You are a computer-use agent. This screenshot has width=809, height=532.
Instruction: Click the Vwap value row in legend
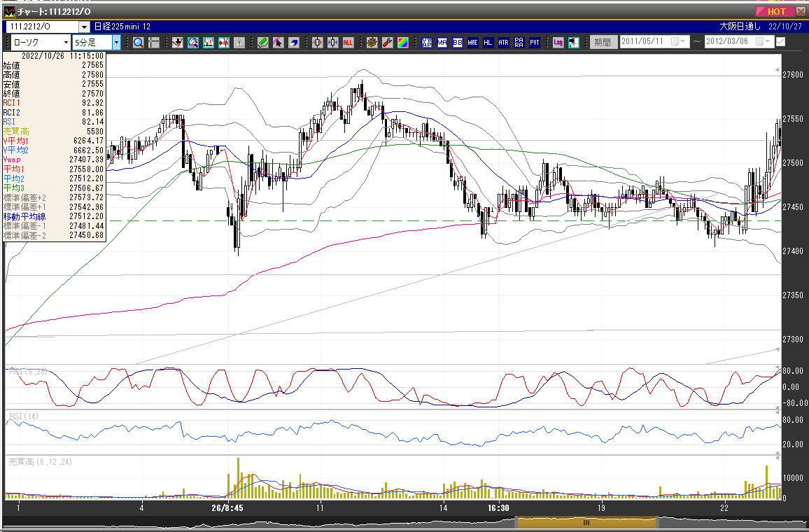tap(54, 160)
